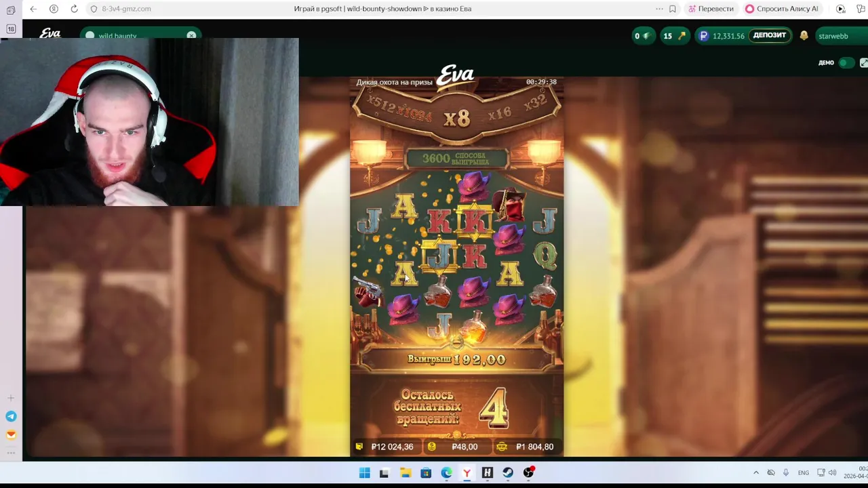The height and width of the screenshot is (488, 868).
Task: Open Steam from the taskbar
Action: 508,472
